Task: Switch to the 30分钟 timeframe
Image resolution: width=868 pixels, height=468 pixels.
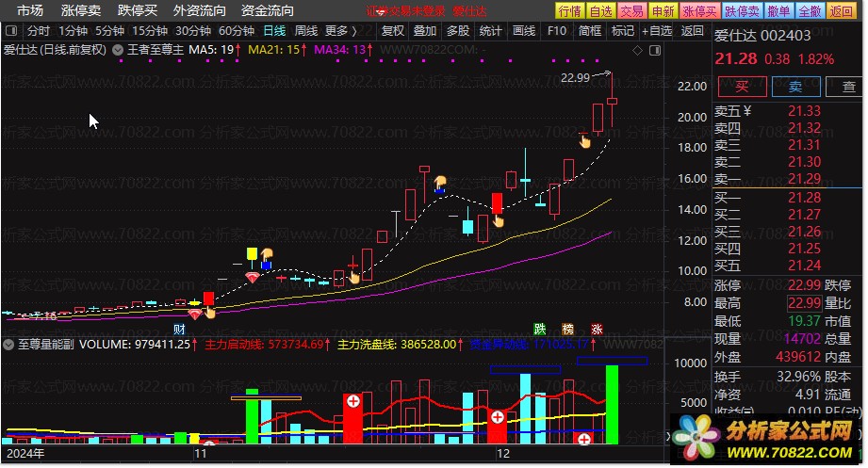Action: coord(193,31)
